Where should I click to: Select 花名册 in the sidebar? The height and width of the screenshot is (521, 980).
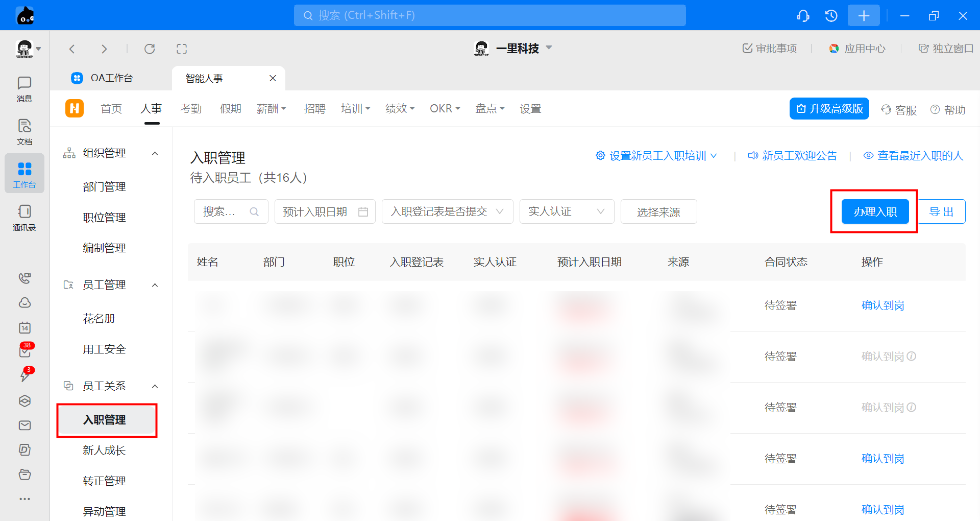[99, 319]
